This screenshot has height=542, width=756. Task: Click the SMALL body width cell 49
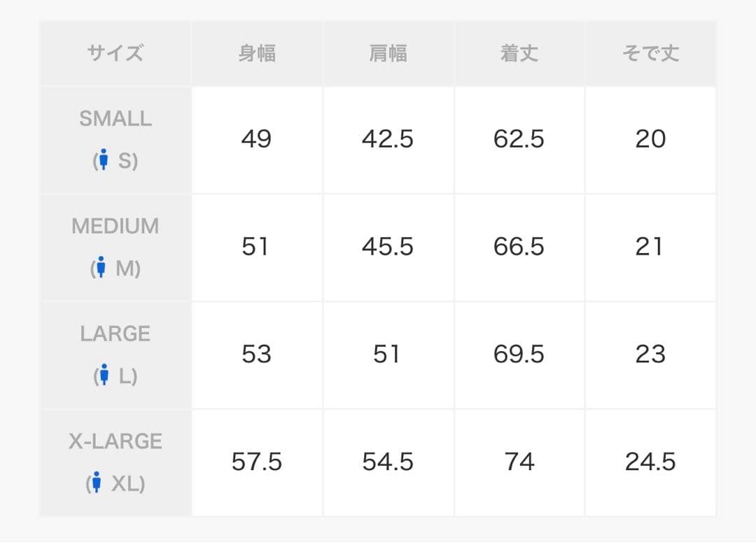257,140
